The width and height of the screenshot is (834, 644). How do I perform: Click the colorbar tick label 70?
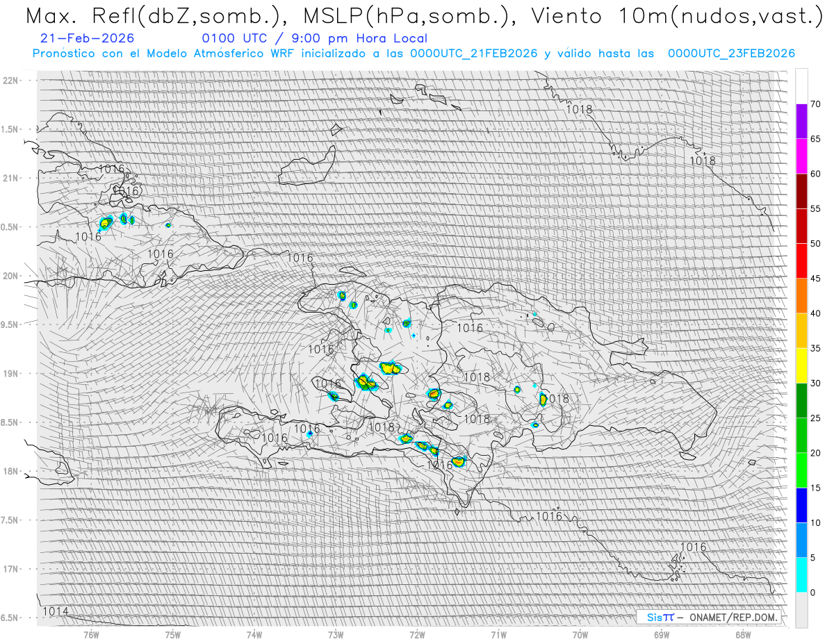pyautogui.click(x=815, y=104)
